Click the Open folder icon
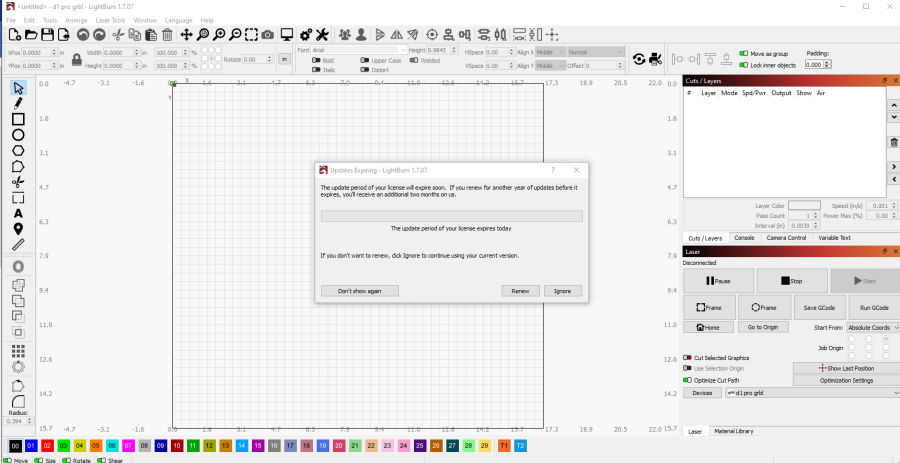900x463 pixels. point(31,34)
